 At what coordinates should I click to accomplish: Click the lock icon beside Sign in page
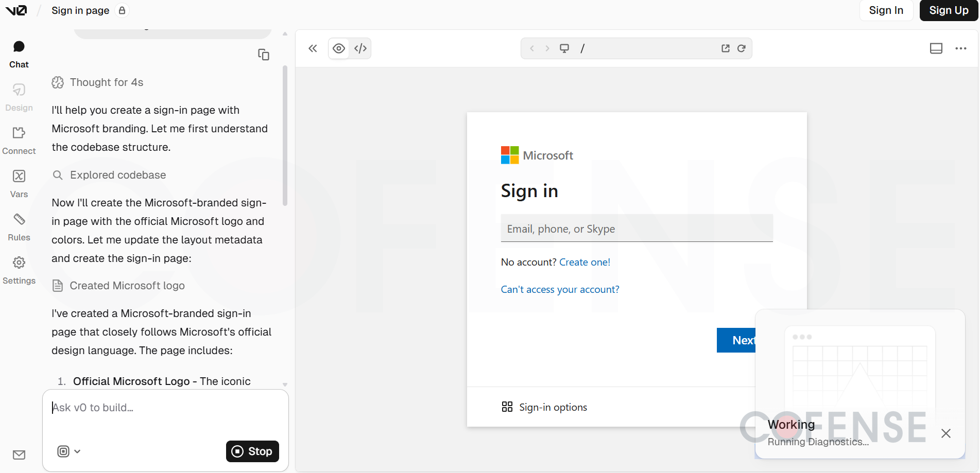(x=122, y=10)
